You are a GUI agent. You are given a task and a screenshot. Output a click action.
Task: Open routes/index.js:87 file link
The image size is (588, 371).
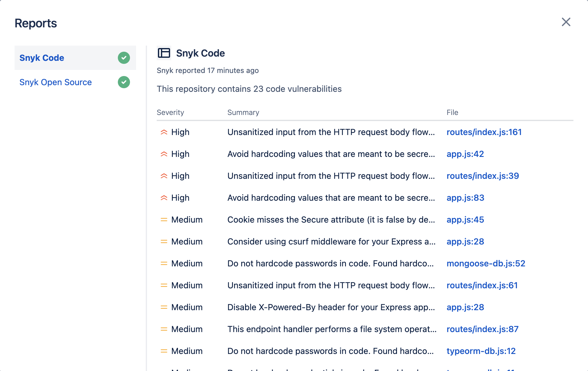click(482, 329)
